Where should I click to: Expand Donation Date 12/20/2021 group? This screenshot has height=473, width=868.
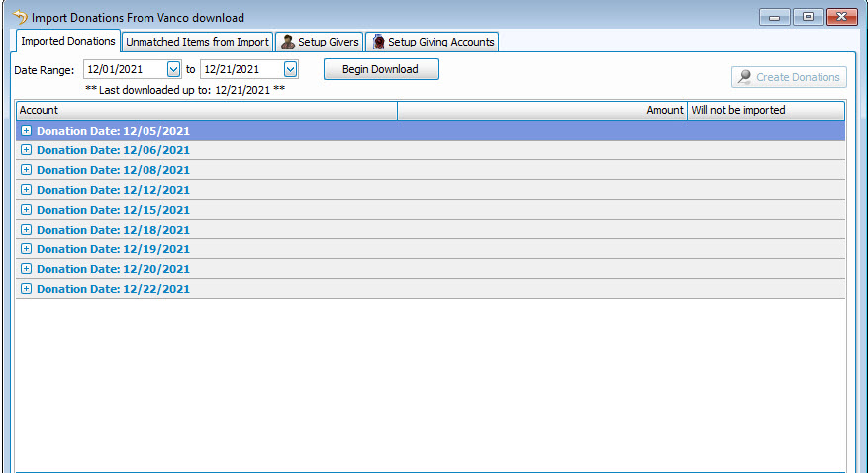pyautogui.click(x=26, y=269)
